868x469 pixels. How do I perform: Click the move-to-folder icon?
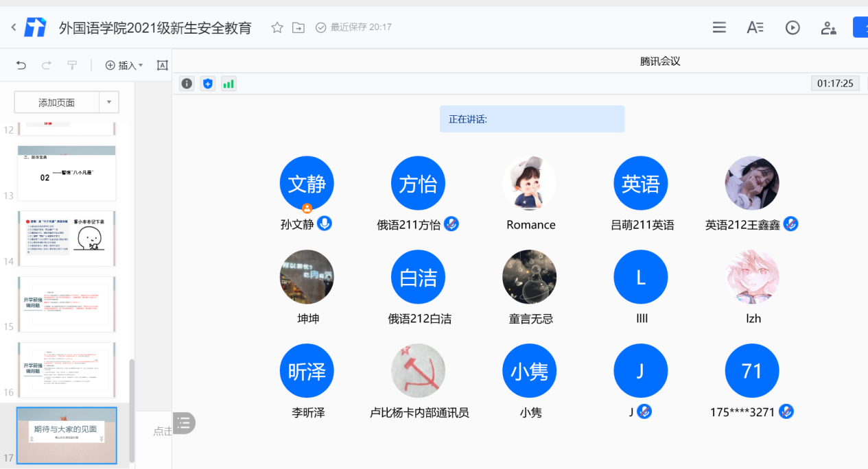pyautogui.click(x=298, y=27)
